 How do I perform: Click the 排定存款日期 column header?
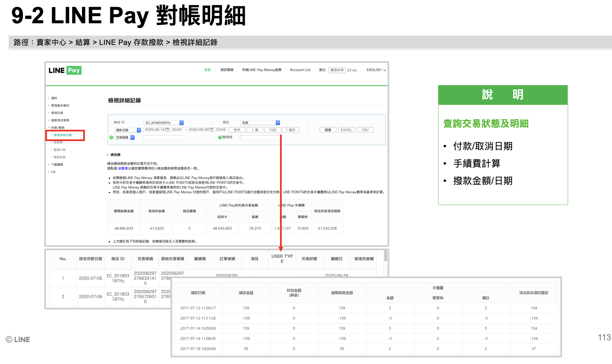pos(90,259)
